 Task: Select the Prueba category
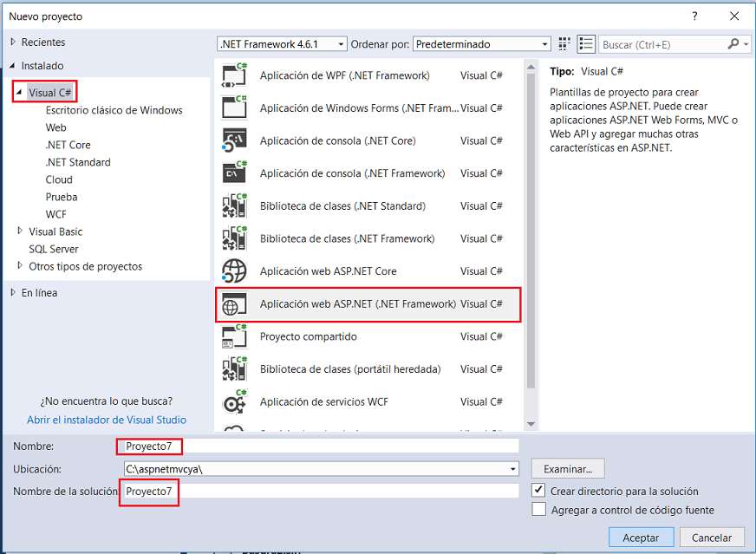pyautogui.click(x=62, y=197)
